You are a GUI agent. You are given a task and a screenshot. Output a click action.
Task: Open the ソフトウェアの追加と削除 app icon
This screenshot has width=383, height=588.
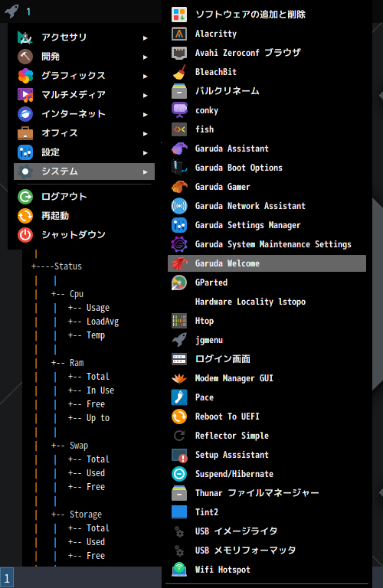tap(179, 15)
